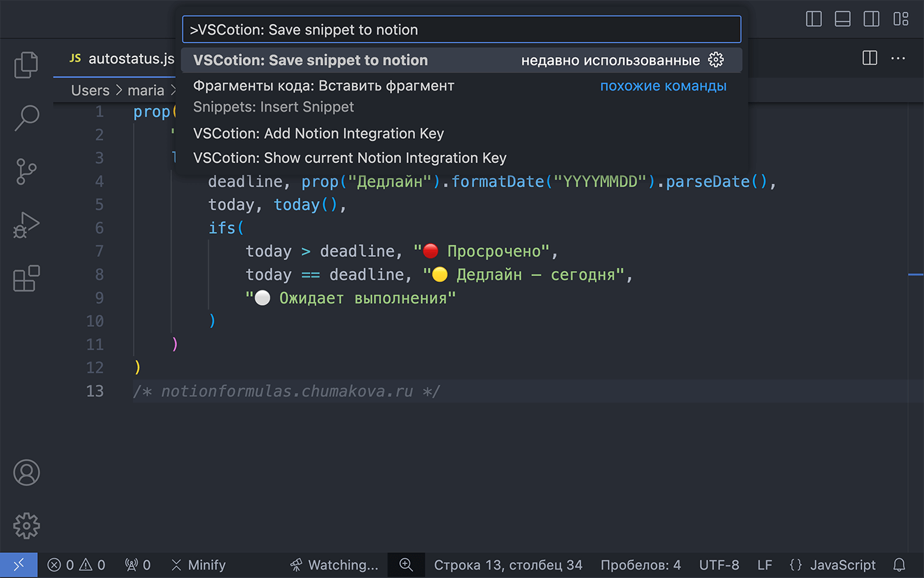Open Строка 13, столбец 34 go-to-line

(508, 565)
